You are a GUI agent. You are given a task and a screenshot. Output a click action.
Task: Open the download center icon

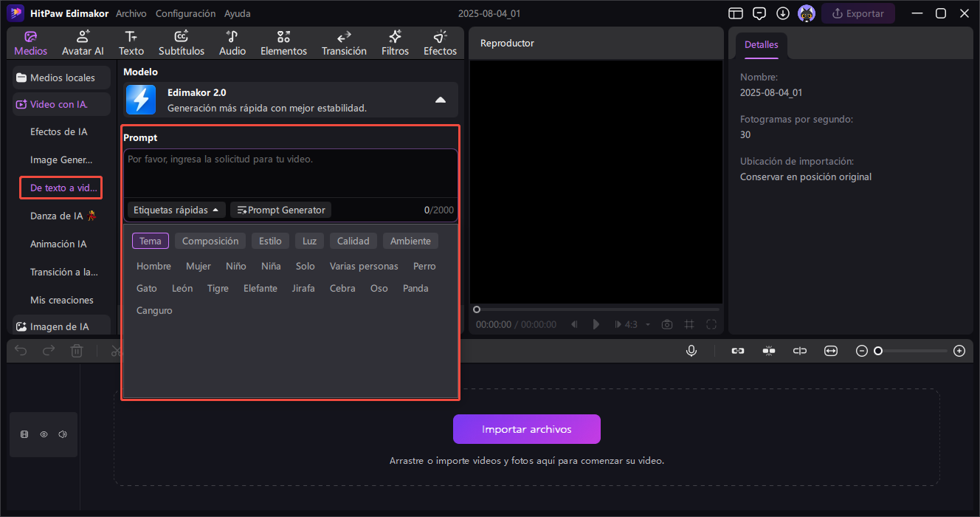tap(783, 13)
